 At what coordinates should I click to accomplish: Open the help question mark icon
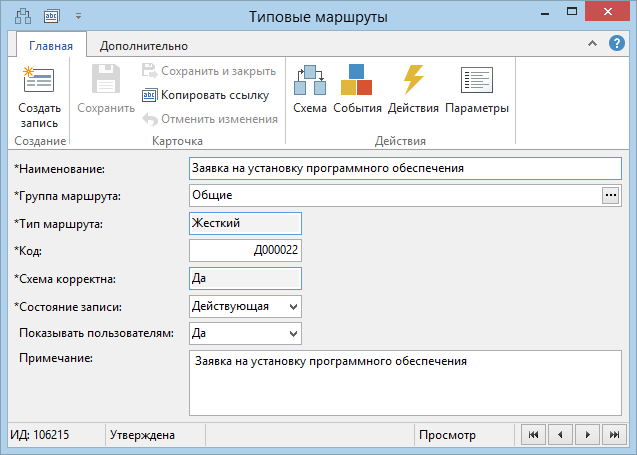click(x=616, y=43)
